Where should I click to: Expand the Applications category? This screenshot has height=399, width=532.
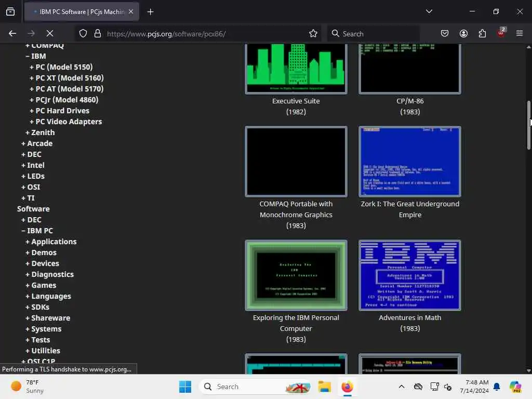[51, 241]
